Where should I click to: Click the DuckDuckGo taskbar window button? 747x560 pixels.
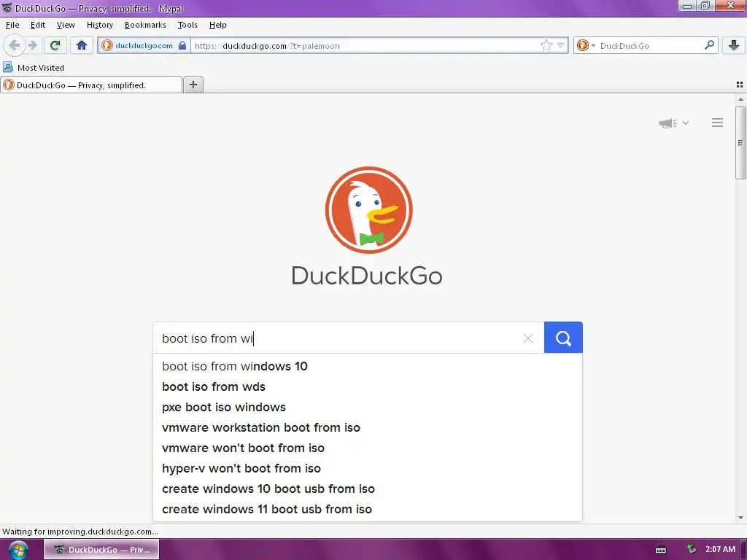(x=101, y=550)
